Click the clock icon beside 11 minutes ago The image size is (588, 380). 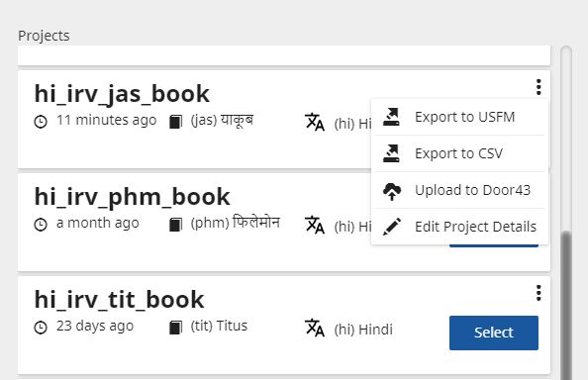click(x=41, y=122)
